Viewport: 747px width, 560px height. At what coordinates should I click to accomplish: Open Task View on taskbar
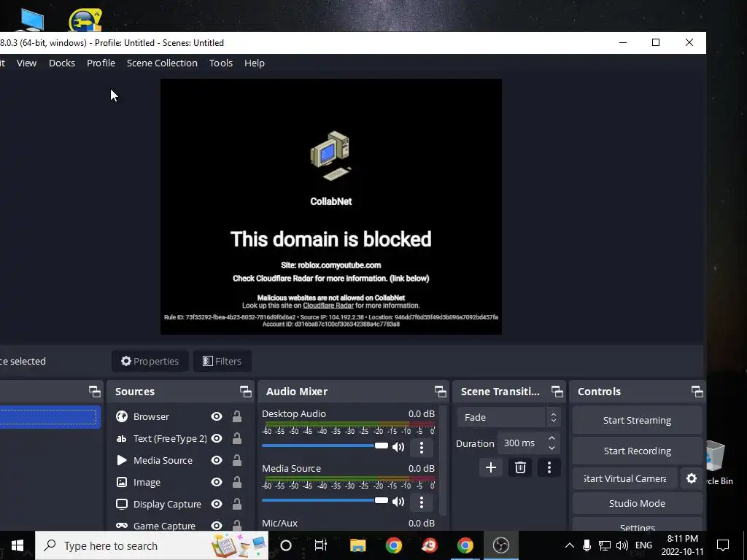(321, 545)
